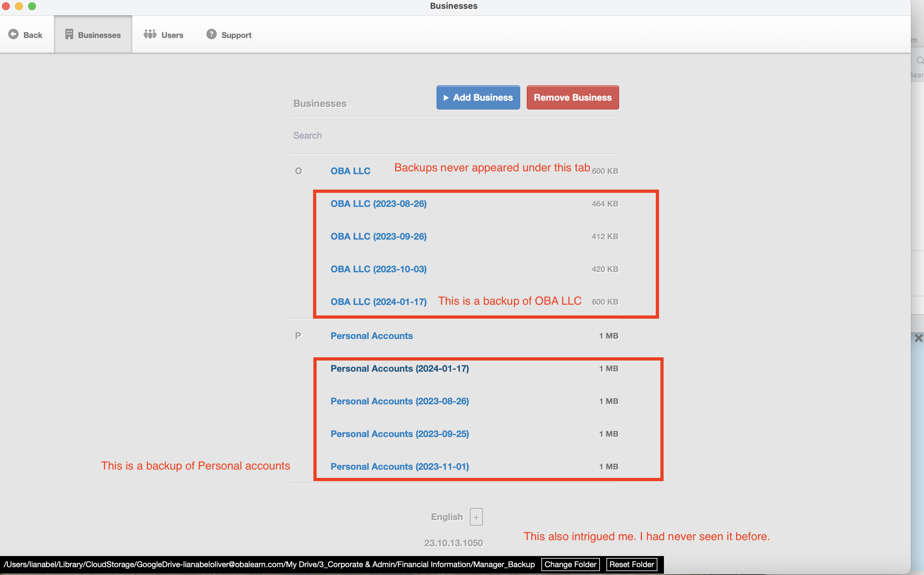Open Personal Accounts (2023-11-01) backup
The height and width of the screenshot is (575, 924).
(400, 466)
